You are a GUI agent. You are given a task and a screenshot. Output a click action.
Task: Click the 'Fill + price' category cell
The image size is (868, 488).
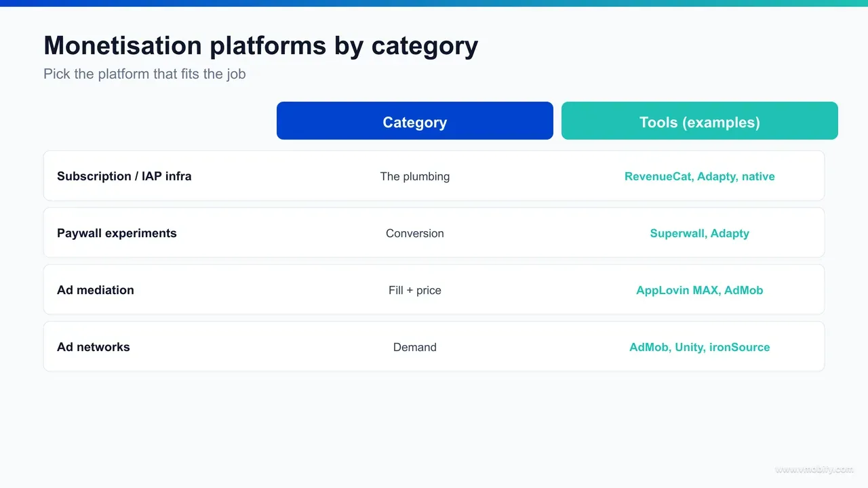(415, 290)
